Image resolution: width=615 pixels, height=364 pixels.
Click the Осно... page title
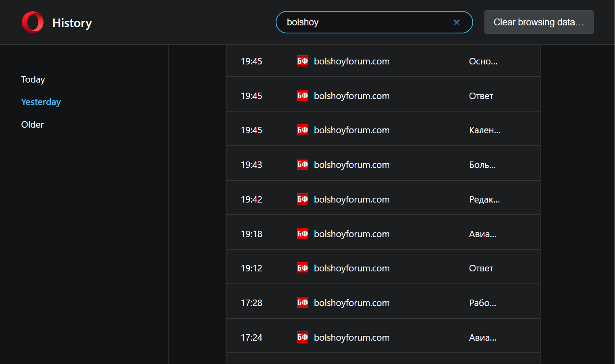pyautogui.click(x=483, y=61)
